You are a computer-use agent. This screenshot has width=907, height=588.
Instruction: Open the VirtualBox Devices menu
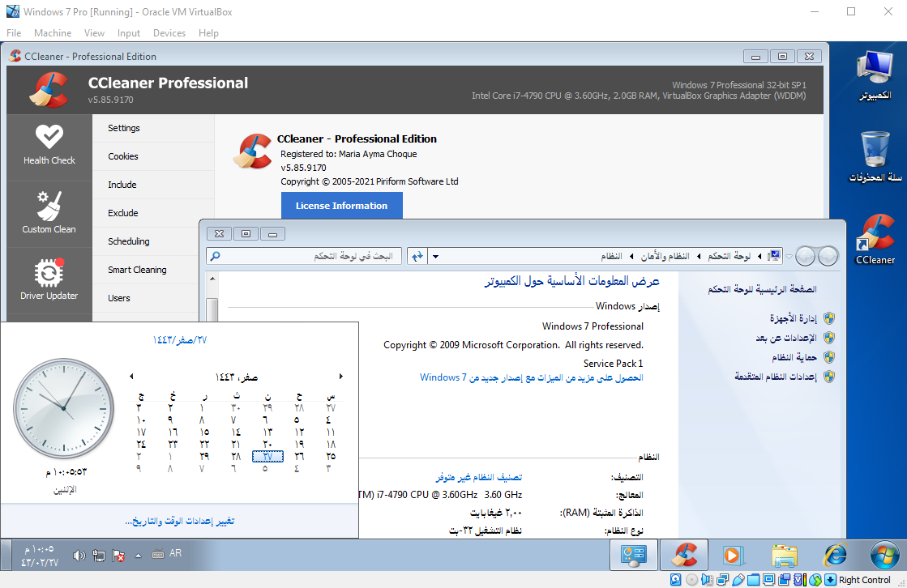(x=169, y=33)
